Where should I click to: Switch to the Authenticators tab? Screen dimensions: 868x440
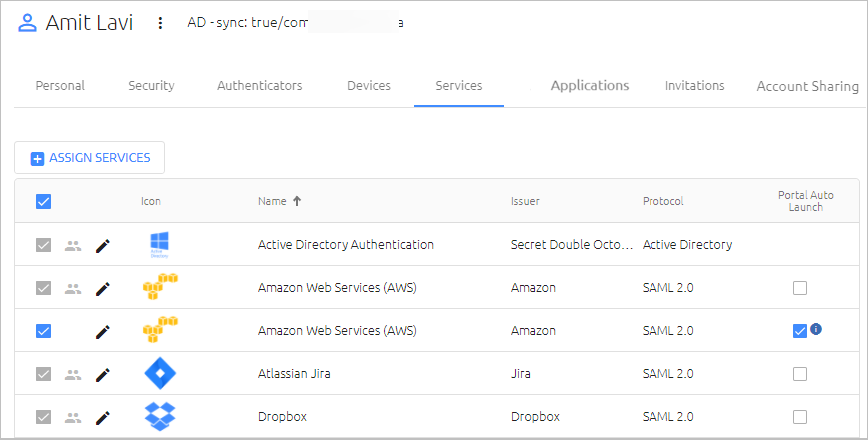(x=260, y=85)
